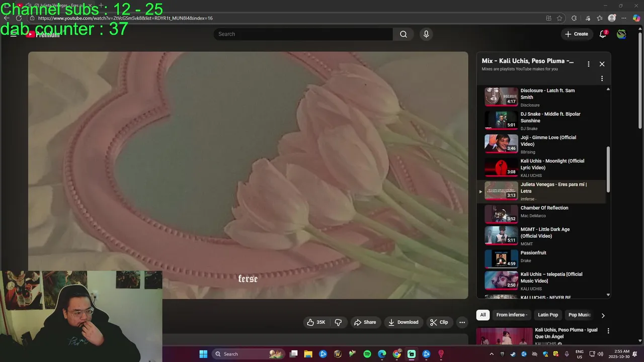The image size is (644, 362).
Task: Reload the page
Action: point(19,18)
